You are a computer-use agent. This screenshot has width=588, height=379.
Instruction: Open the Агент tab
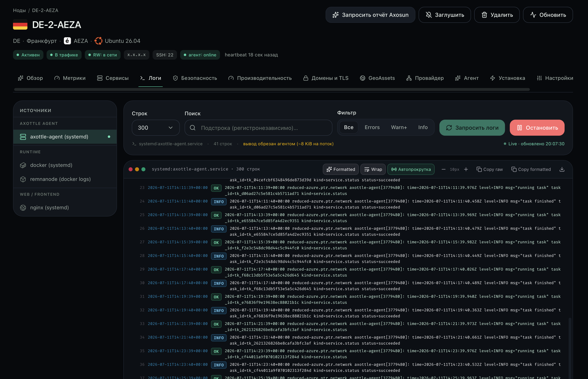(467, 78)
